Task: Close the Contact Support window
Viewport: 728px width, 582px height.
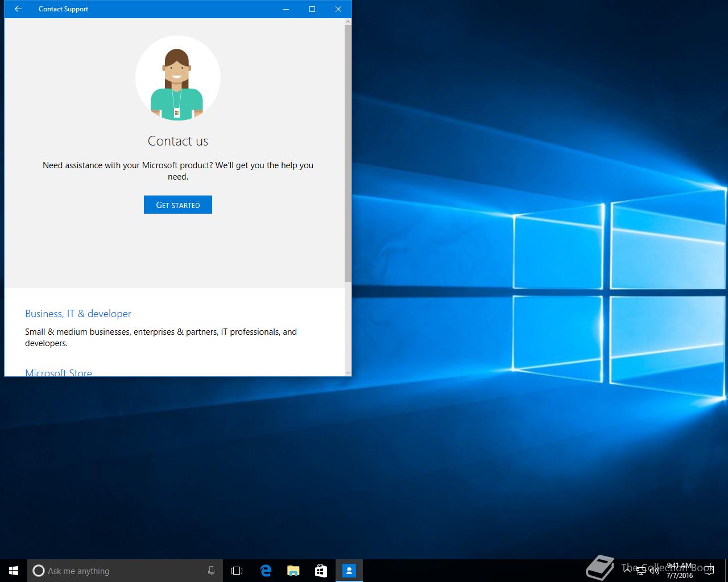Action: (338, 9)
